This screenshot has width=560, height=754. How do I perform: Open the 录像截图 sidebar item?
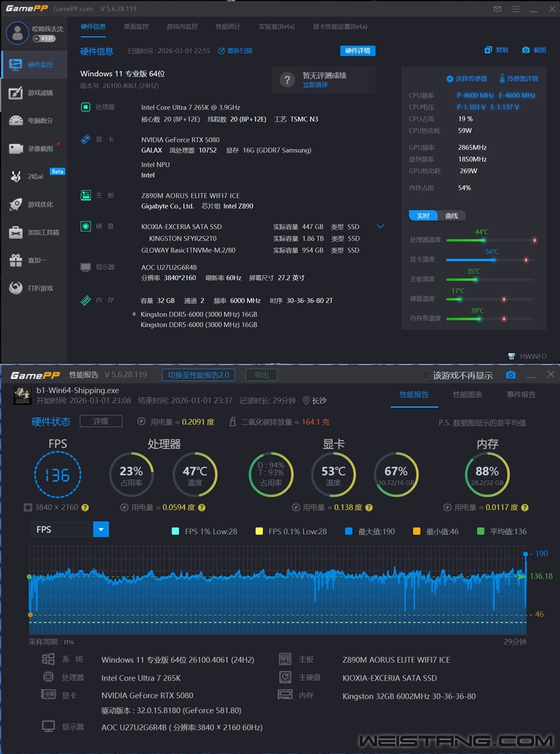pos(34,148)
